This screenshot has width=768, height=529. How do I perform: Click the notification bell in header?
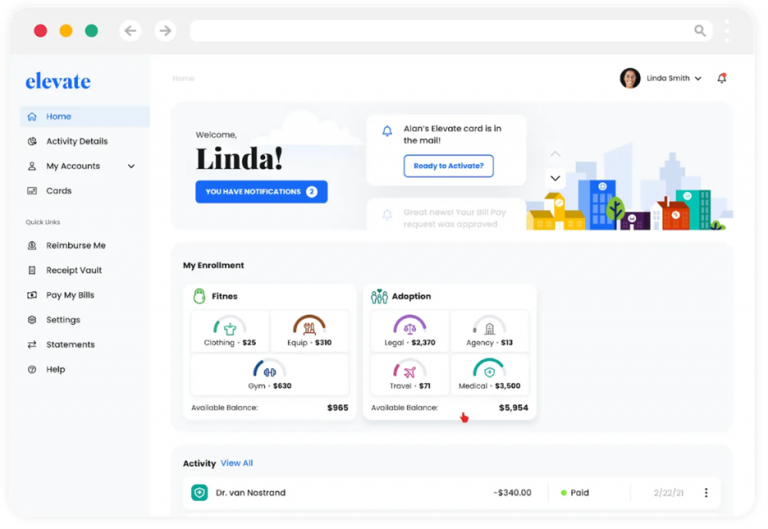pos(721,78)
